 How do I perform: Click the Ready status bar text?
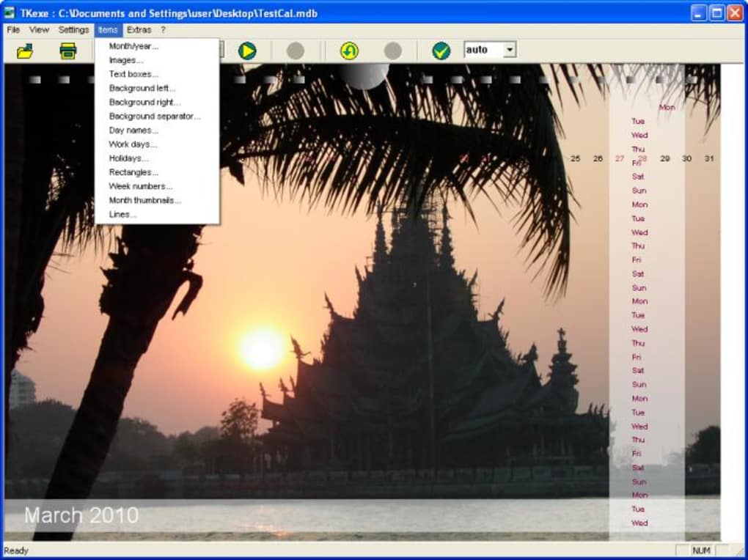tap(16, 551)
